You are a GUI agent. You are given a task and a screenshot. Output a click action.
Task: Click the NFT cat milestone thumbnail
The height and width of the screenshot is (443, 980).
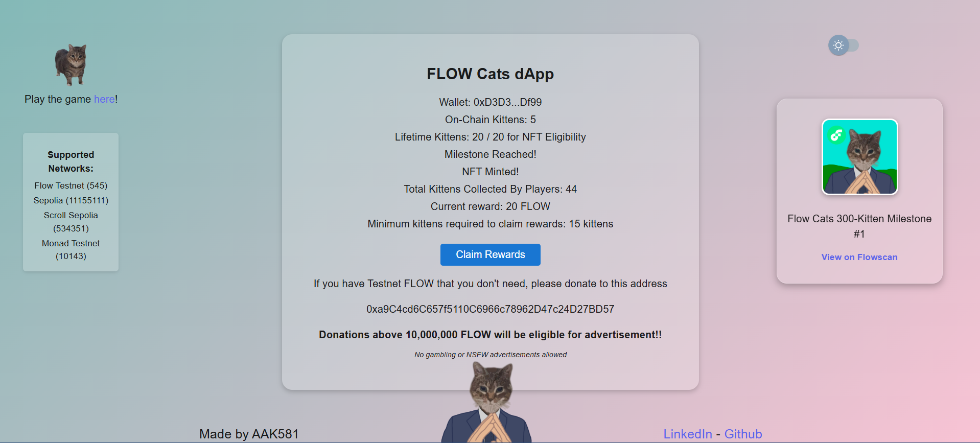point(859,157)
